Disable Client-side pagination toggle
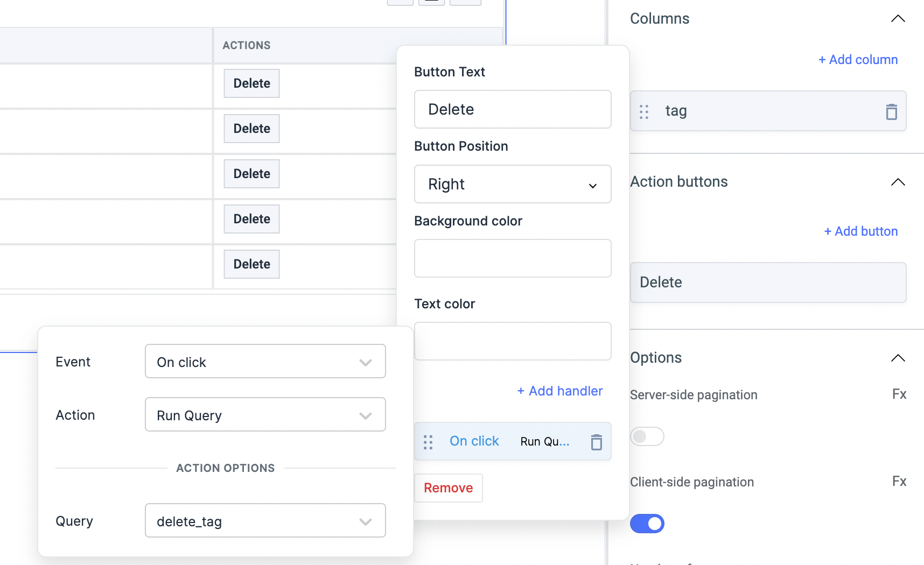This screenshot has width=924, height=565. 647,524
